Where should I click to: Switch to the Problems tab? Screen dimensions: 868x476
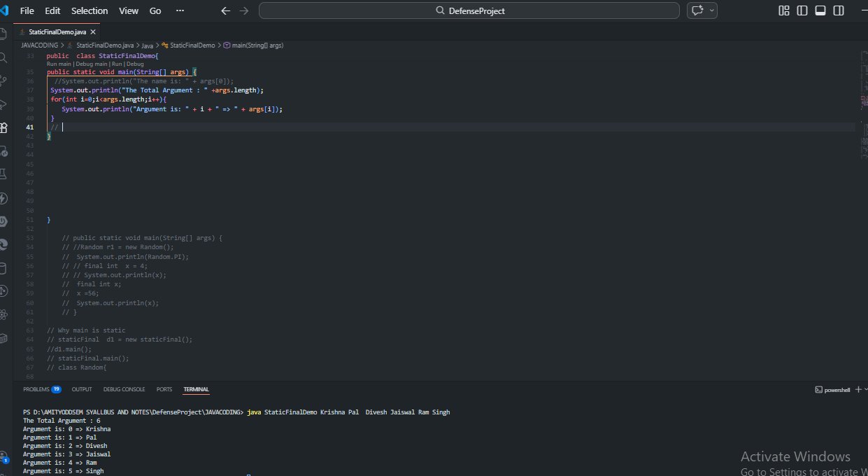pos(36,389)
